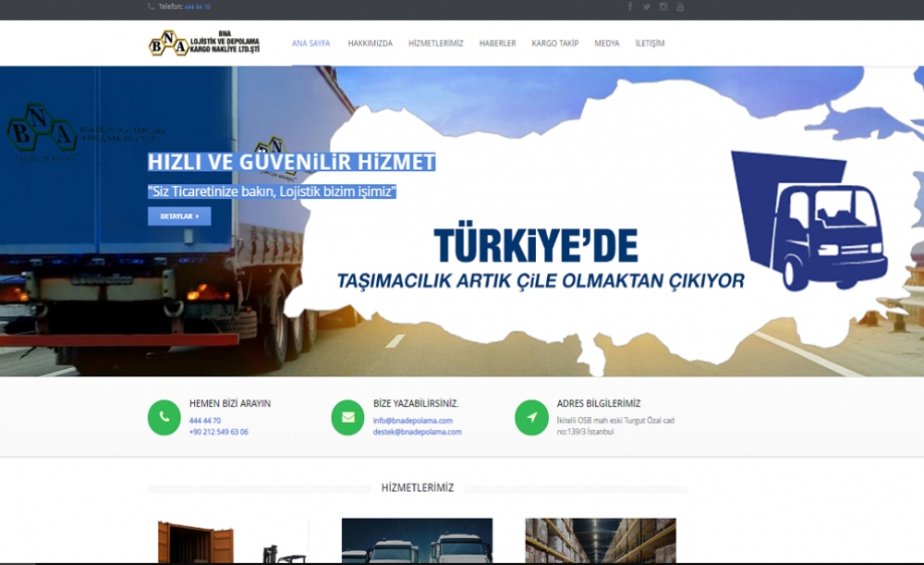Select HABERLER from the nav bar
Viewport: 924px width, 565px height.
pos(497,43)
